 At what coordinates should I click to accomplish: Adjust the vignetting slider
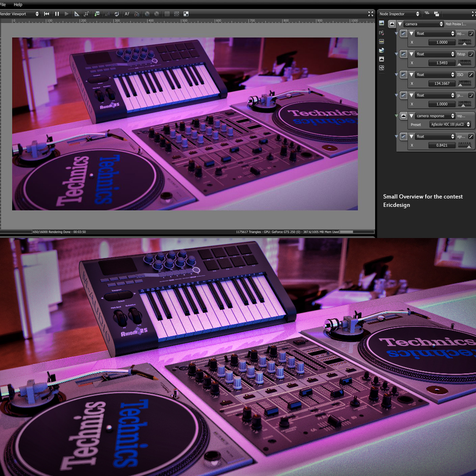tap(464, 145)
